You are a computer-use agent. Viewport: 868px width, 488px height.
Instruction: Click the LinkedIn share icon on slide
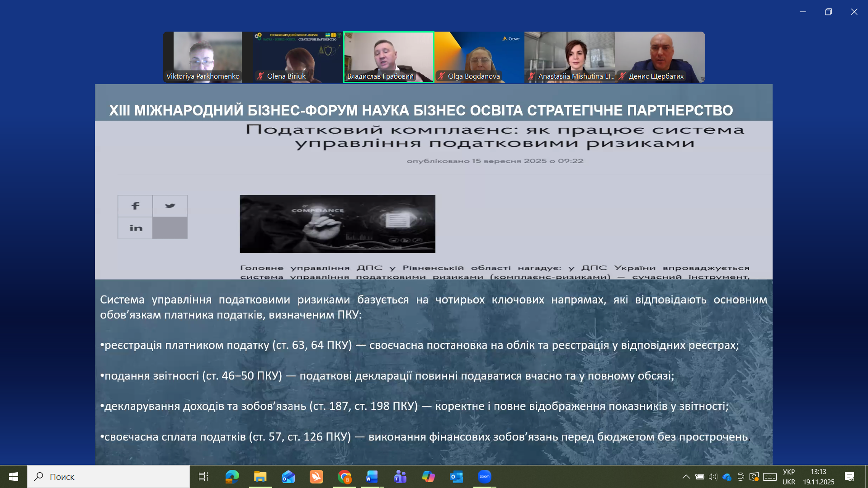pos(135,228)
